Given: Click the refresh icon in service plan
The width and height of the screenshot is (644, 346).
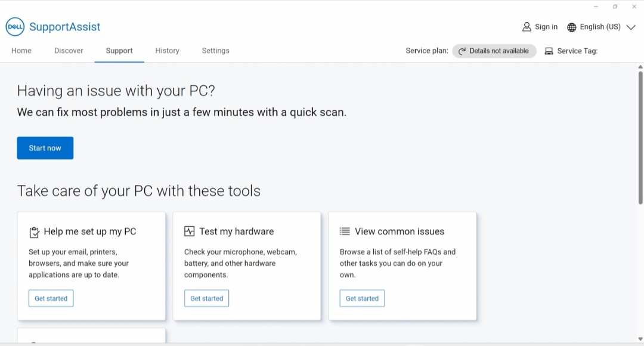Looking at the screenshot, I should pos(462,51).
